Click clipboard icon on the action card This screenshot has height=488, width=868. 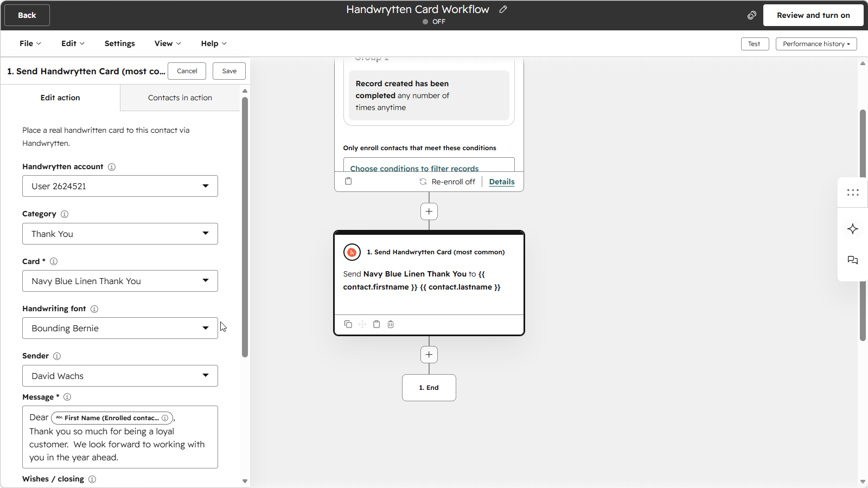[x=376, y=324]
